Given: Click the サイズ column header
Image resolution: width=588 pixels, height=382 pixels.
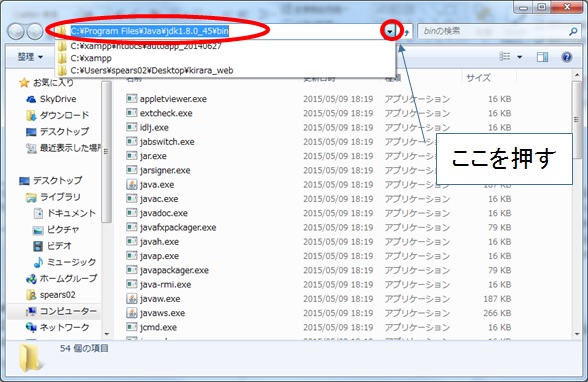Looking at the screenshot, I should 478,78.
